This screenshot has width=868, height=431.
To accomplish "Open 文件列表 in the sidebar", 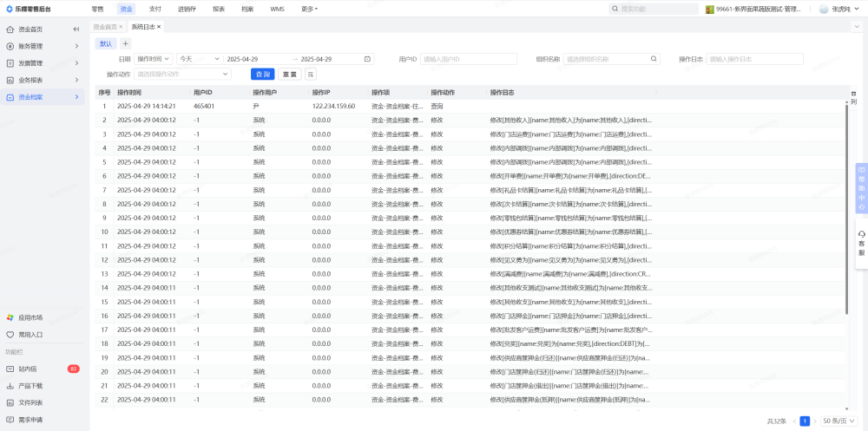I will [30, 402].
